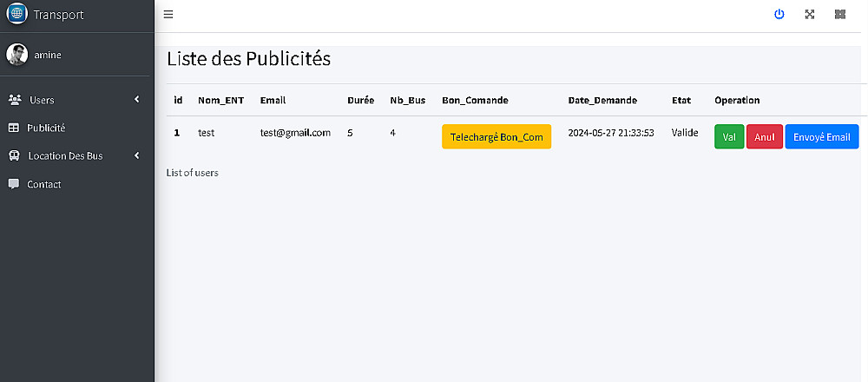868x382 pixels.
Task: Open the grid control panel icon
Action: [x=839, y=15]
